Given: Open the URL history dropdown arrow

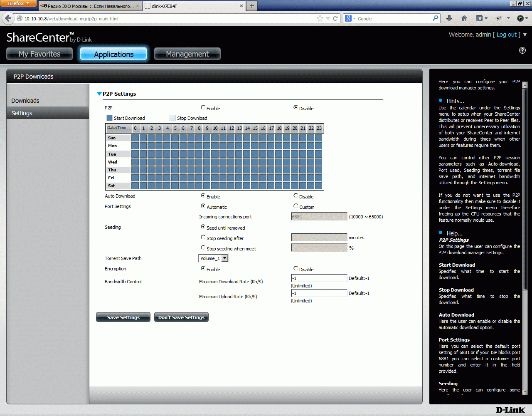Looking at the screenshot, I should (328, 18).
